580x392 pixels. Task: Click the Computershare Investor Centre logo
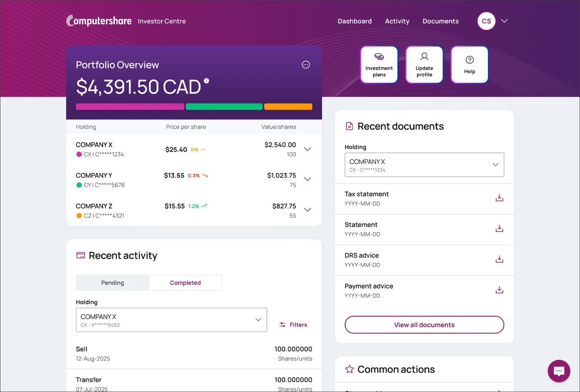click(99, 21)
